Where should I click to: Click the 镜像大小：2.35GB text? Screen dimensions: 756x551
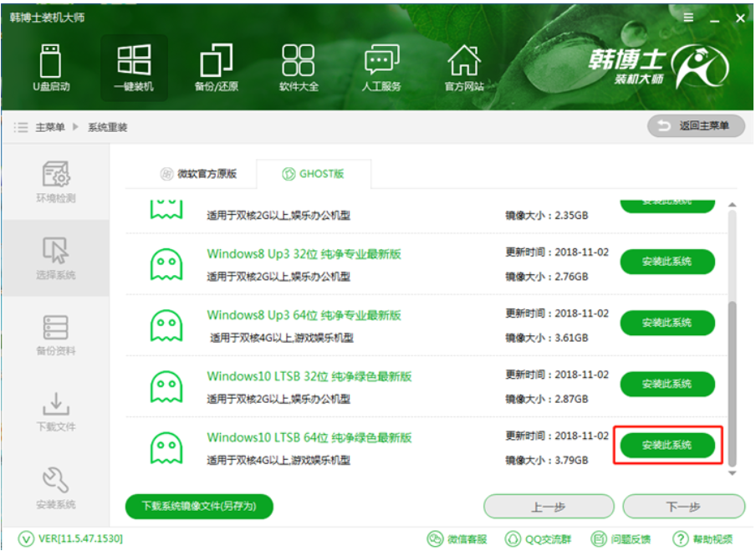pos(547,216)
